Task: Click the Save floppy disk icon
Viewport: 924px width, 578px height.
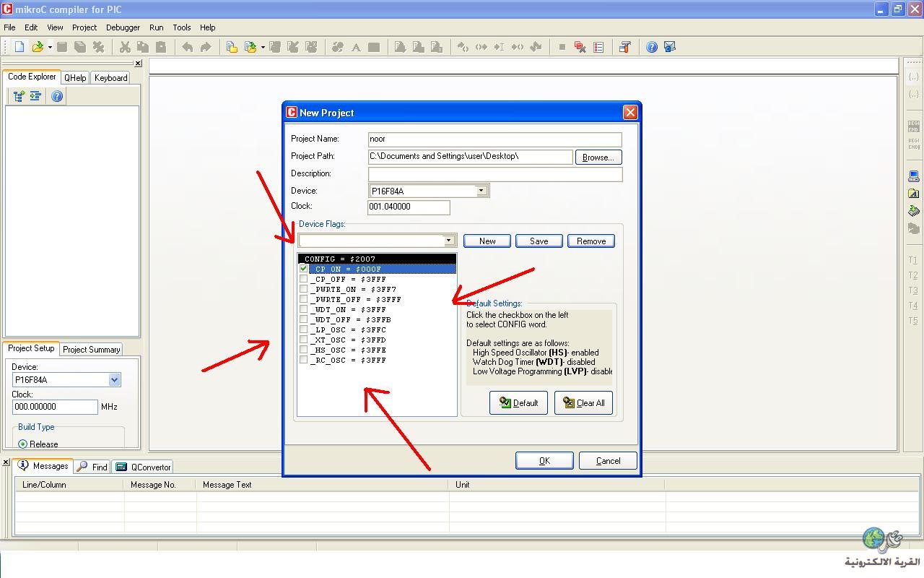Action: 62,47
